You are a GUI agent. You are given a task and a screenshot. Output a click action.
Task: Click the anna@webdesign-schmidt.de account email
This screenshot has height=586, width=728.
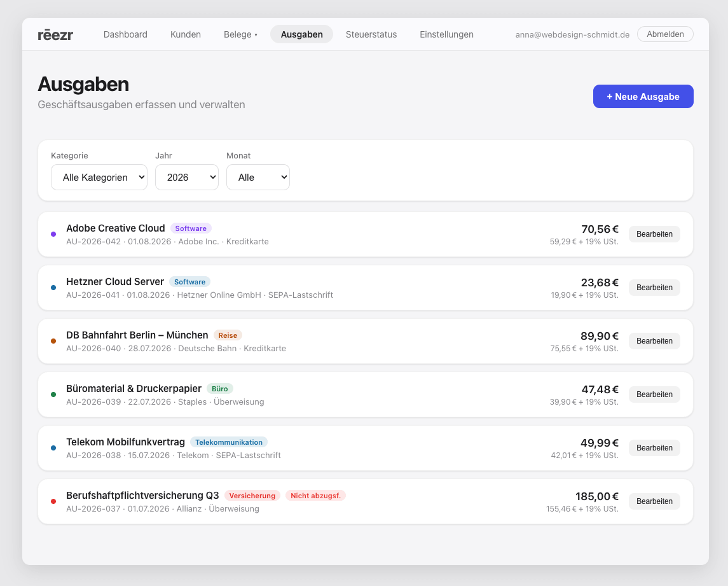pos(572,35)
